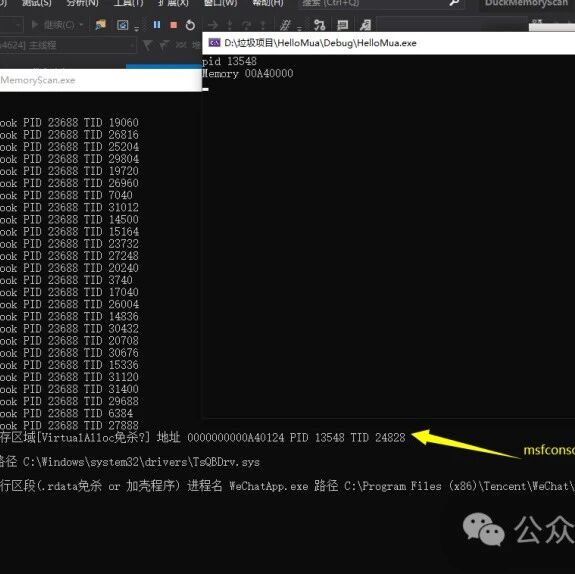Click the folder icon in debug toolbar
This screenshot has width=575, height=574.
point(100,25)
